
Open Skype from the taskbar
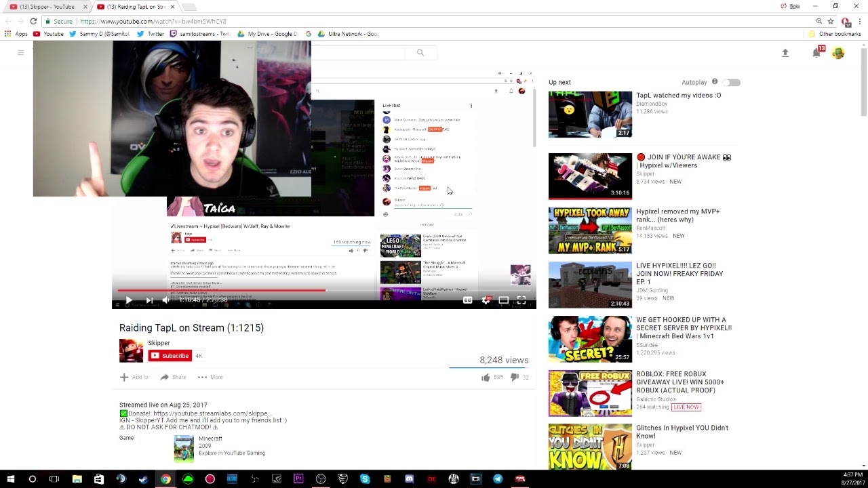(365, 479)
